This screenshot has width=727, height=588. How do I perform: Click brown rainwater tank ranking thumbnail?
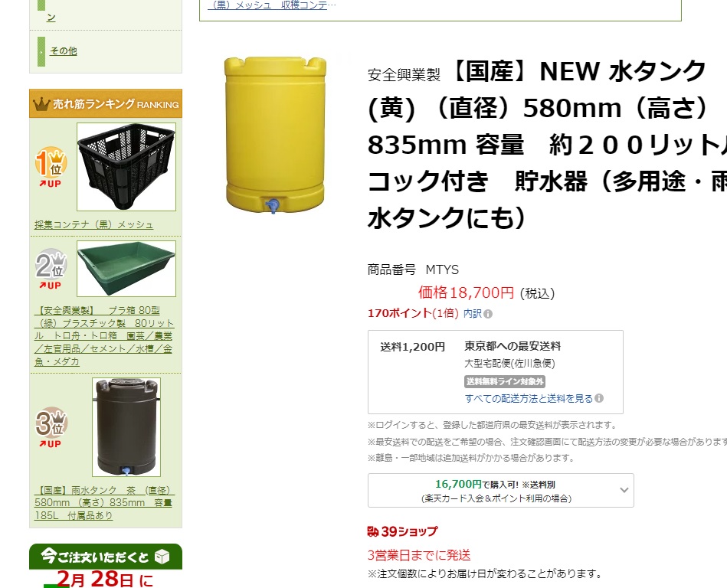[126, 427]
